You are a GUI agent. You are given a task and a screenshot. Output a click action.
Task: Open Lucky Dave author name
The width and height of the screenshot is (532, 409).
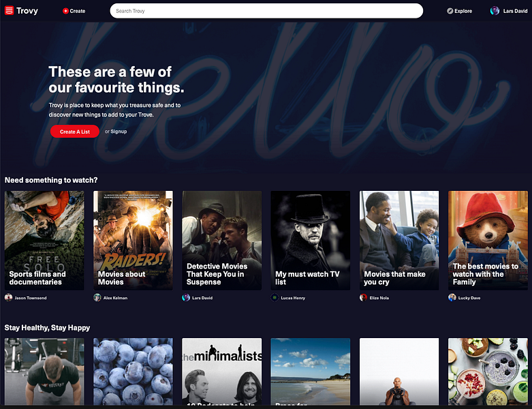click(469, 298)
